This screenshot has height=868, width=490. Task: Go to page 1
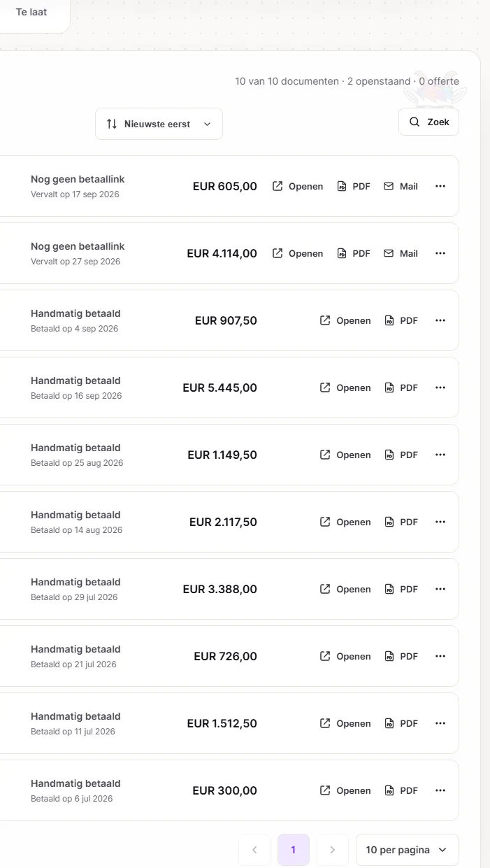click(x=294, y=850)
